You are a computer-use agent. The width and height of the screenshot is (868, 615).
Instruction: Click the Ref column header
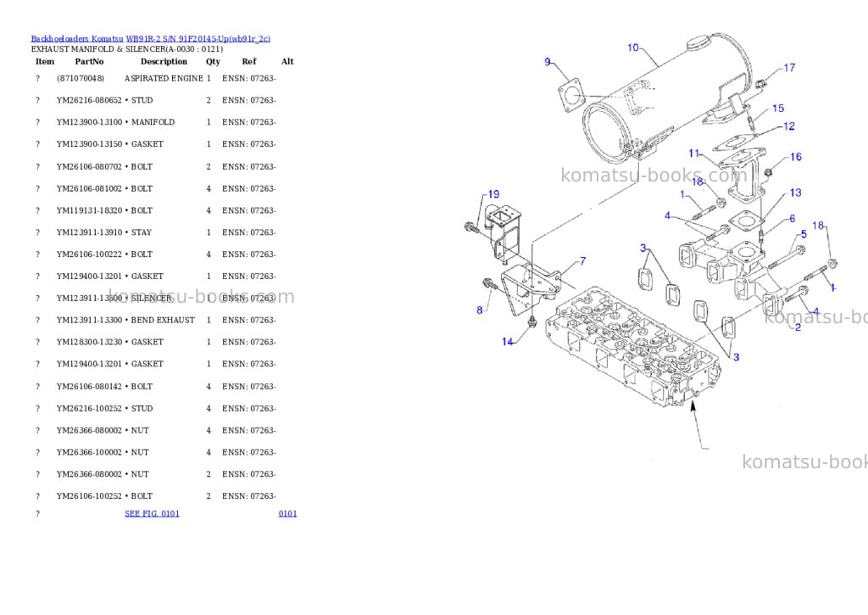249,61
